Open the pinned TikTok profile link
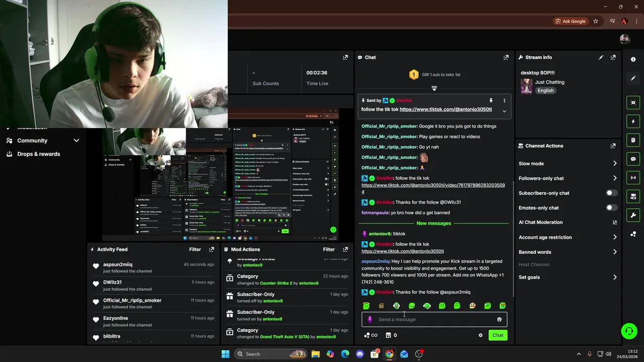 pyautogui.click(x=446, y=110)
